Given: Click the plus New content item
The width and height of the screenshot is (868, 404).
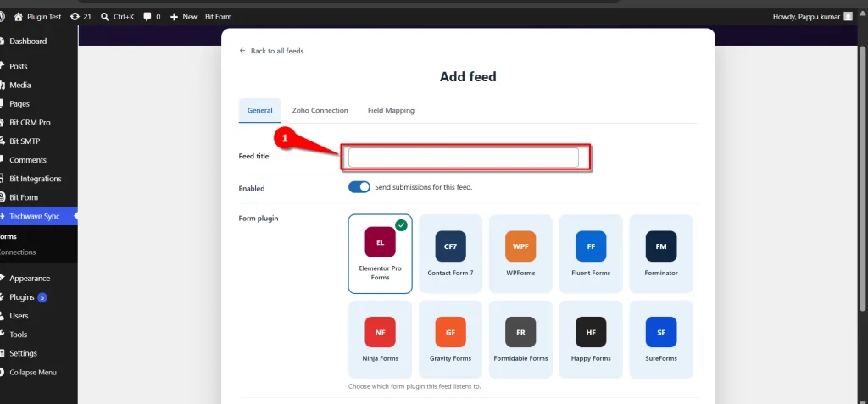Looking at the screenshot, I should pyautogui.click(x=183, y=17).
